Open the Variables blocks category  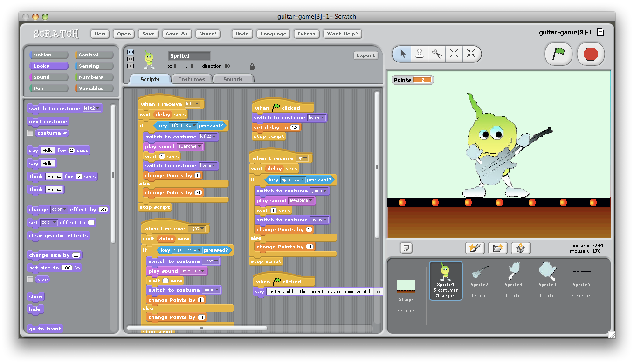tap(94, 89)
